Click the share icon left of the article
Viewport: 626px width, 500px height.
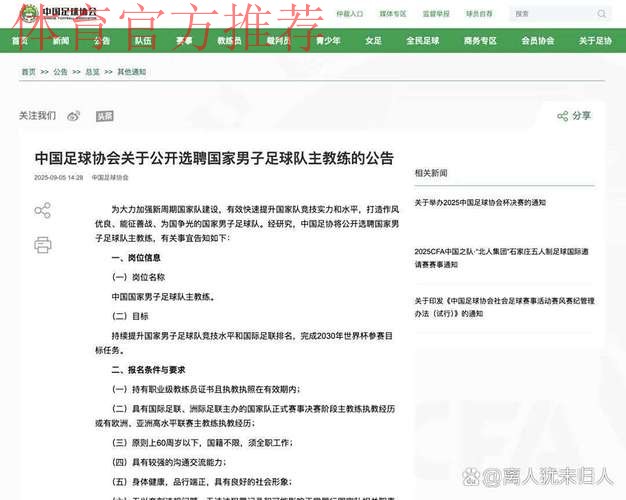(x=42, y=210)
